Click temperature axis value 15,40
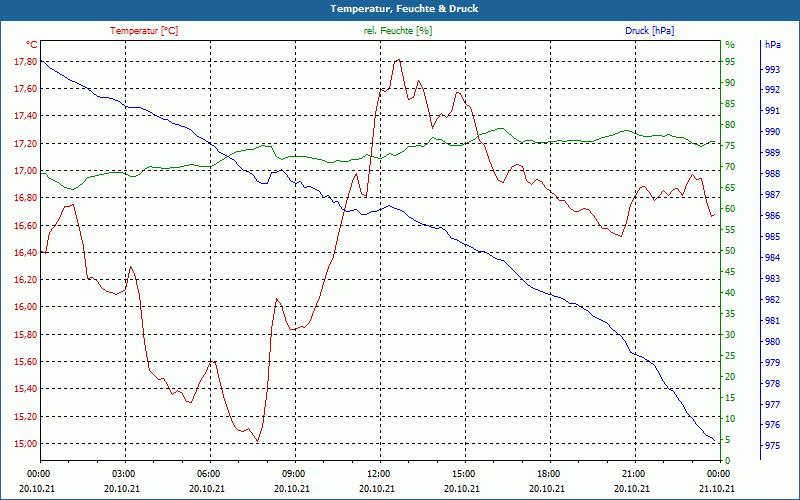Image resolution: width=800 pixels, height=500 pixels. coord(27,389)
